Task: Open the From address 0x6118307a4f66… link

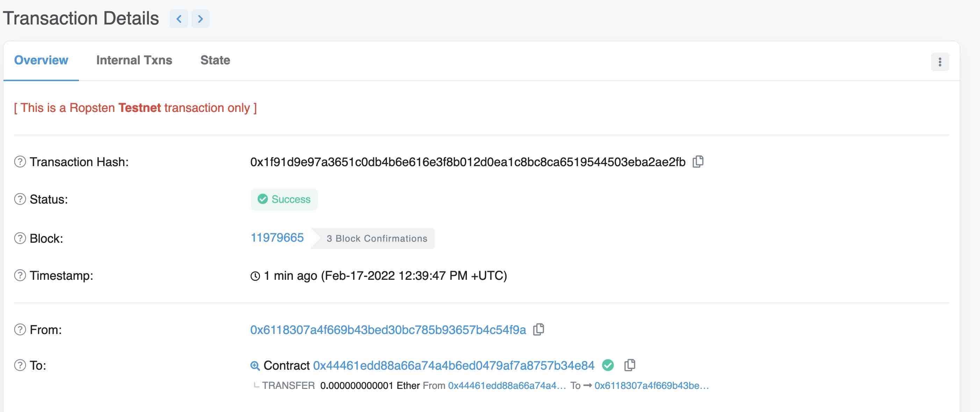Action: pyautogui.click(x=388, y=329)
